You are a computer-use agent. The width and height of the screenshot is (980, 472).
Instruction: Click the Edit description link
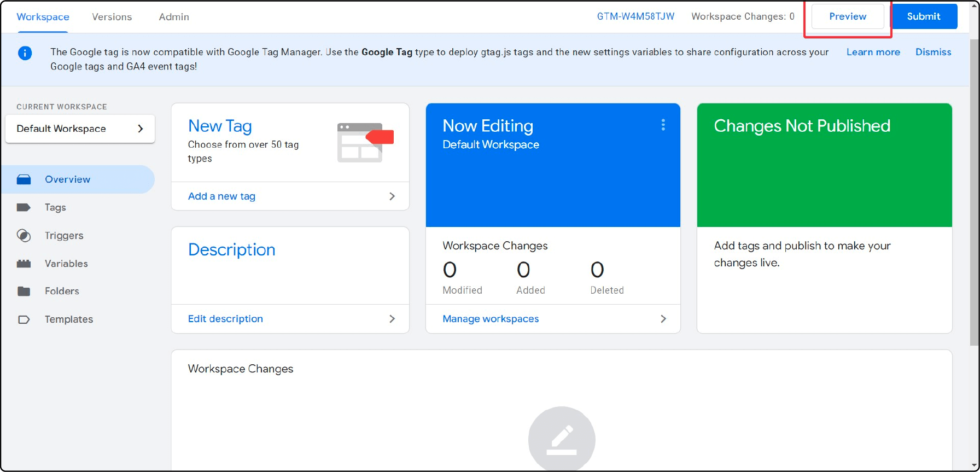coord(225,319)
